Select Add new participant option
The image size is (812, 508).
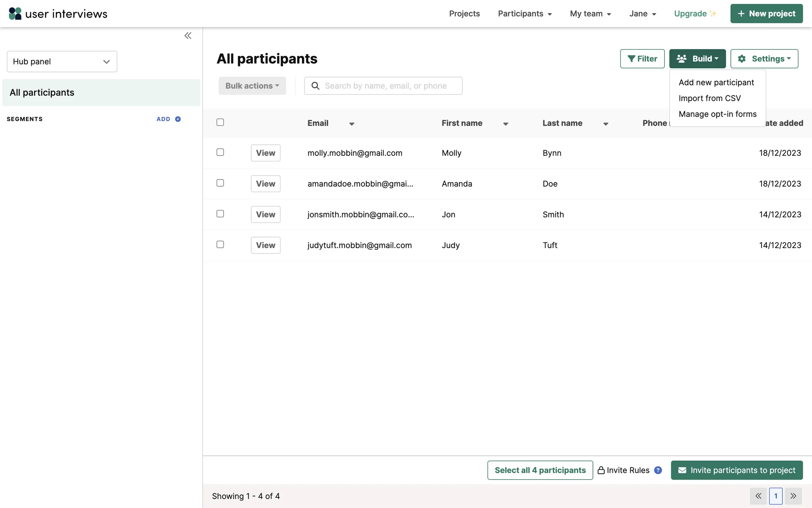point(716,83)
